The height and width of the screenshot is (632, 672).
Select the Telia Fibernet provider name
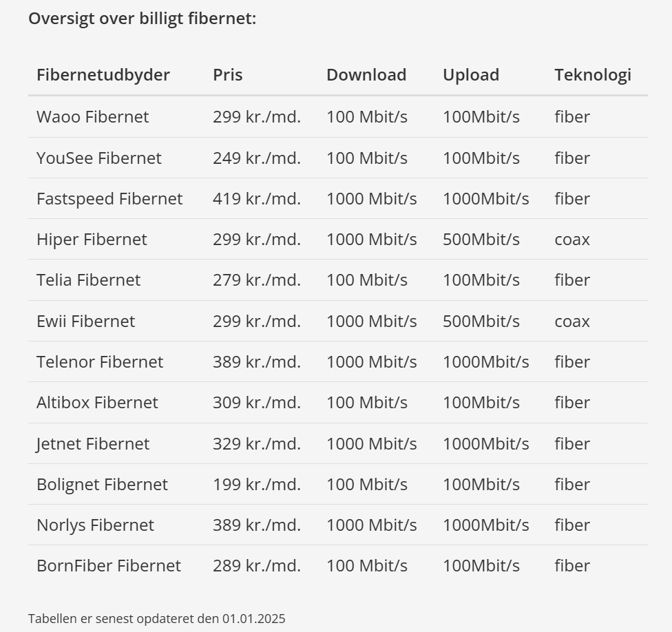(x=88, y=280)
